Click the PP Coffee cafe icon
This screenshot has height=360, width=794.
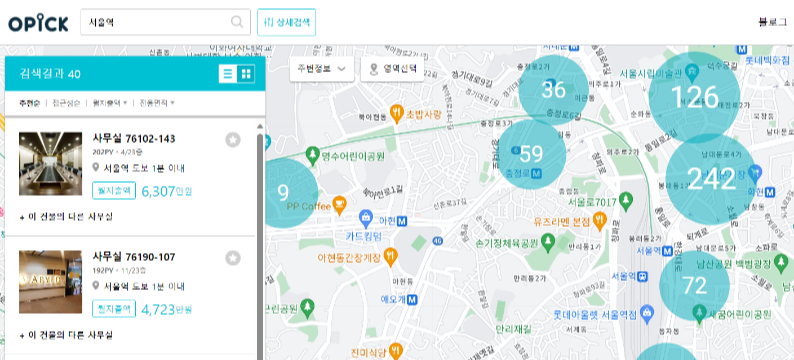point(339,205)
